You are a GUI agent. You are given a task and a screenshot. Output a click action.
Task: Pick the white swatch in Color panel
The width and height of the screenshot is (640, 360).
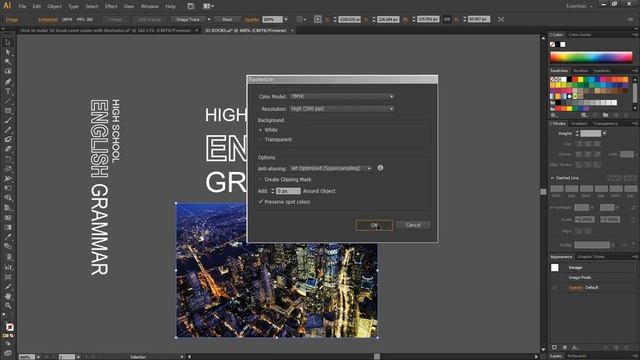563,44
